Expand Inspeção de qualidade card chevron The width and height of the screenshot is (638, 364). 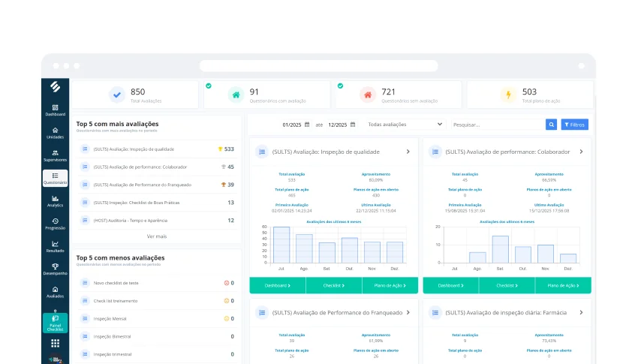click(408, 152)
